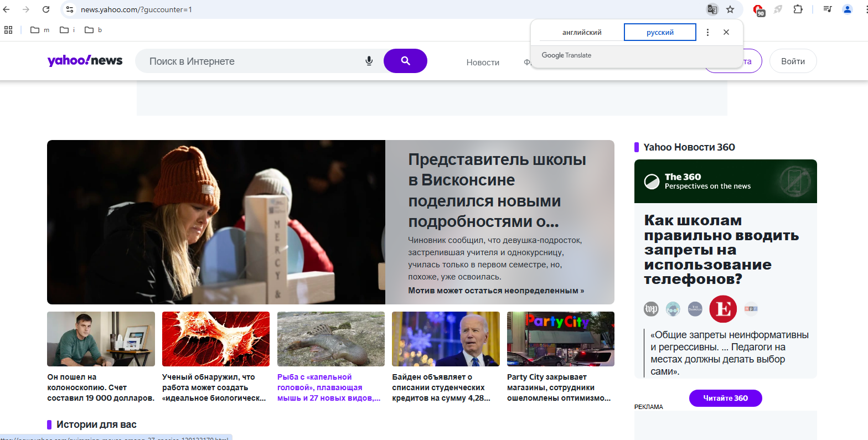Go back to the previous page

click(x=7, y=9)
